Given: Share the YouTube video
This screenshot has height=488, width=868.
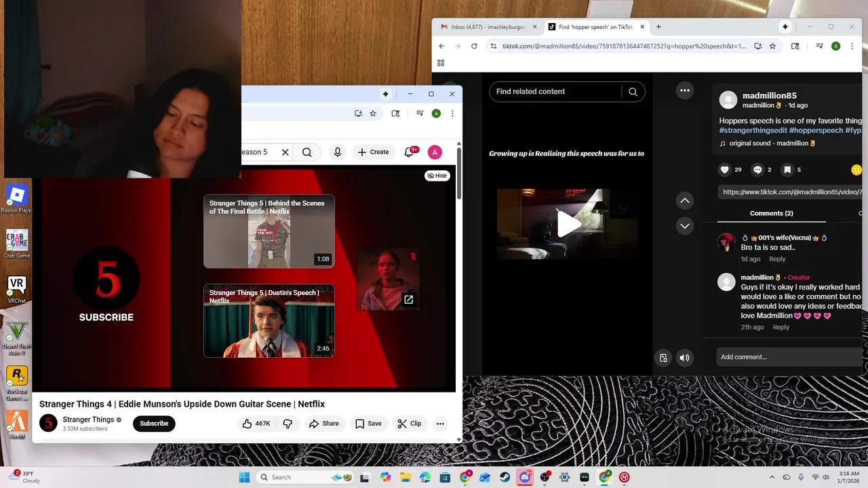Looking at the screenshot, I should click(x=323, y=424).
